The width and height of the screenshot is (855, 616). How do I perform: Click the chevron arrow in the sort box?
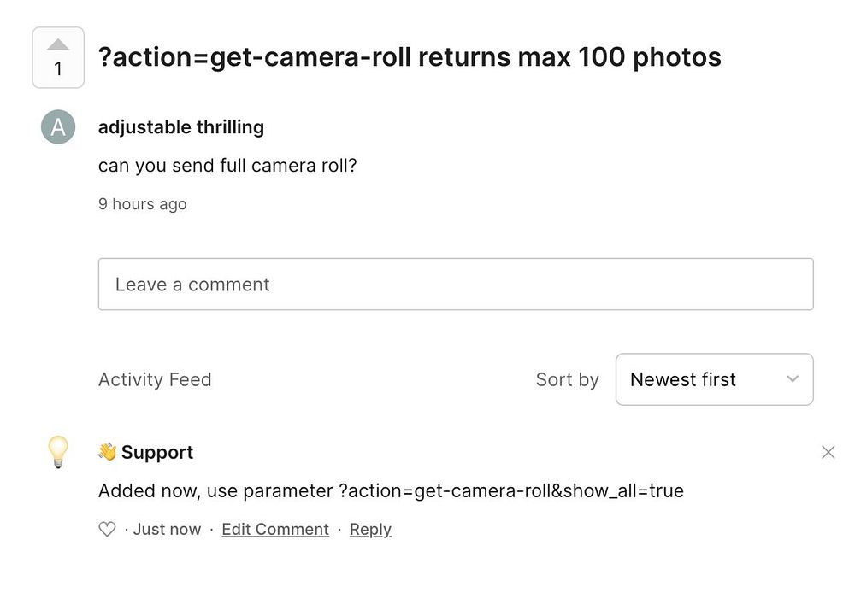pos(793,379)
